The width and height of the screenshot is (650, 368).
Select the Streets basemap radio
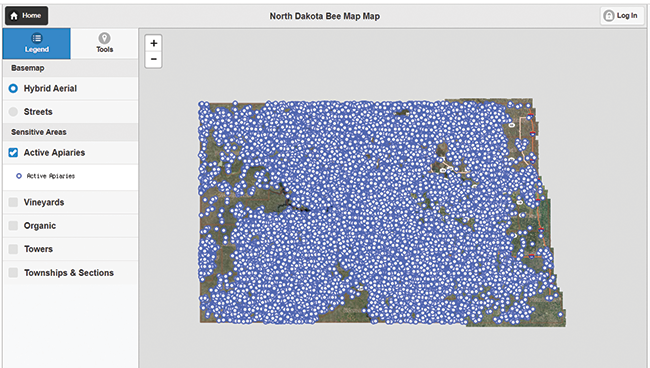coord(13,111)
